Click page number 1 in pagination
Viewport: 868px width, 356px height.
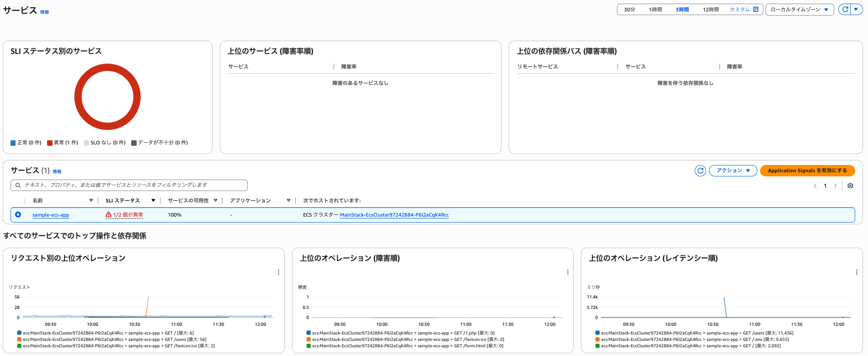825,186
